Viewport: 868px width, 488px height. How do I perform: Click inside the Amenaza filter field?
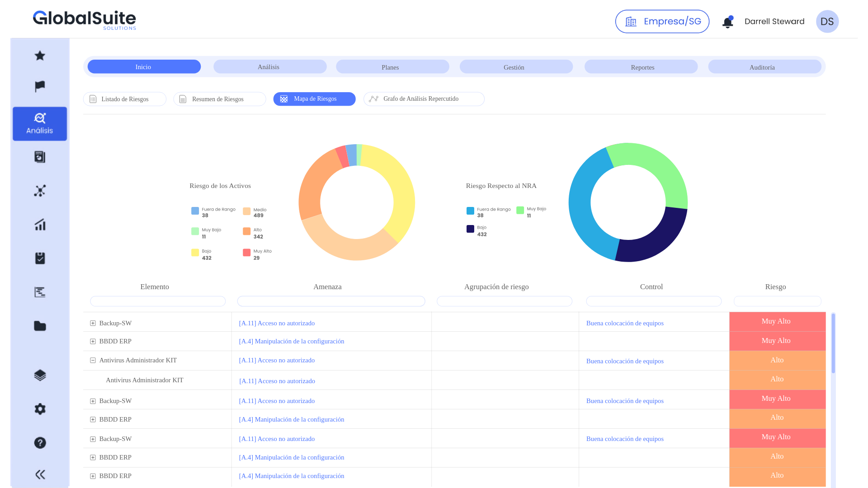click(x=331, y=301)
